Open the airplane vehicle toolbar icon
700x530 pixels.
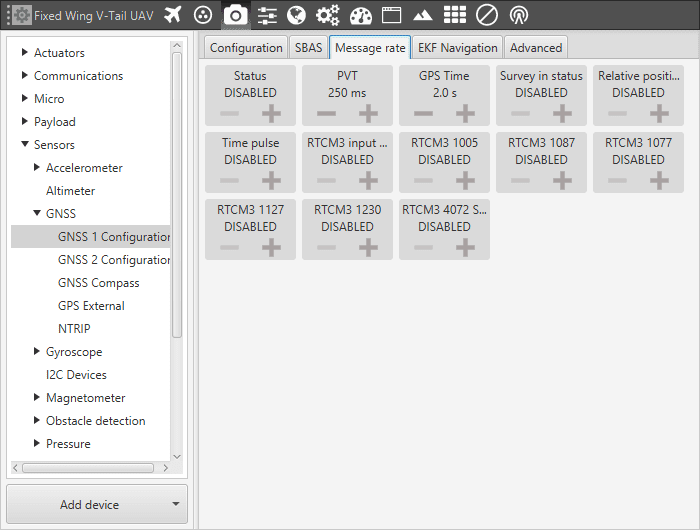tap(172, 15)
